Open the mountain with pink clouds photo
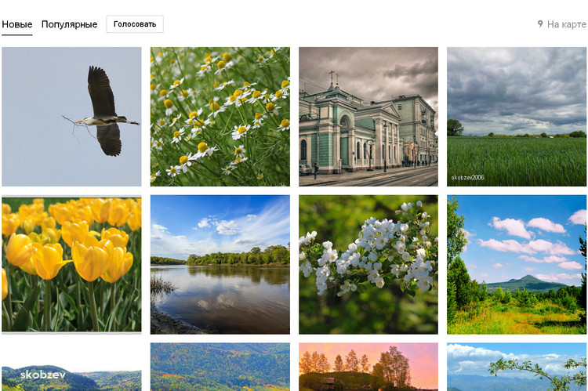The height and width of the screenshot is (391, 588). (x=516, y=265)
